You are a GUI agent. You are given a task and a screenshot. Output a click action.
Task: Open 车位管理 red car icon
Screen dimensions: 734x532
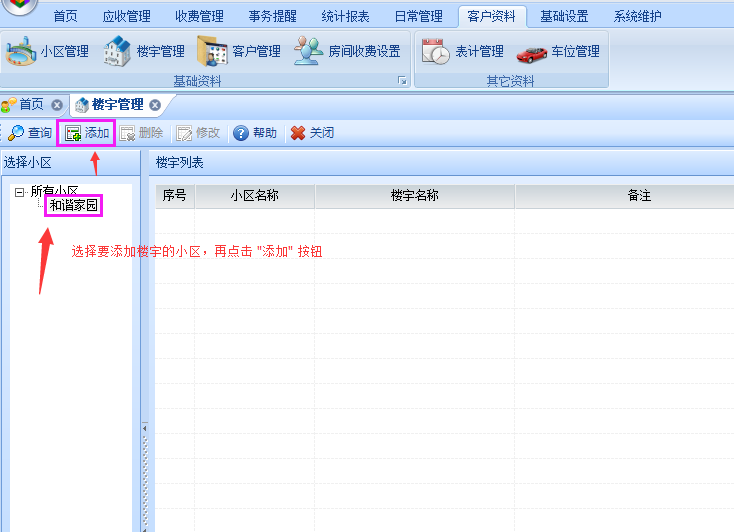pyautogui.click(x=532, y=53)
